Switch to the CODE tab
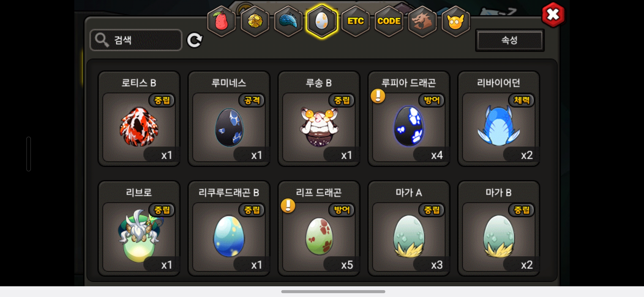Screen dimensions: 644x297 pyautogui.click(x=389, y=21)
